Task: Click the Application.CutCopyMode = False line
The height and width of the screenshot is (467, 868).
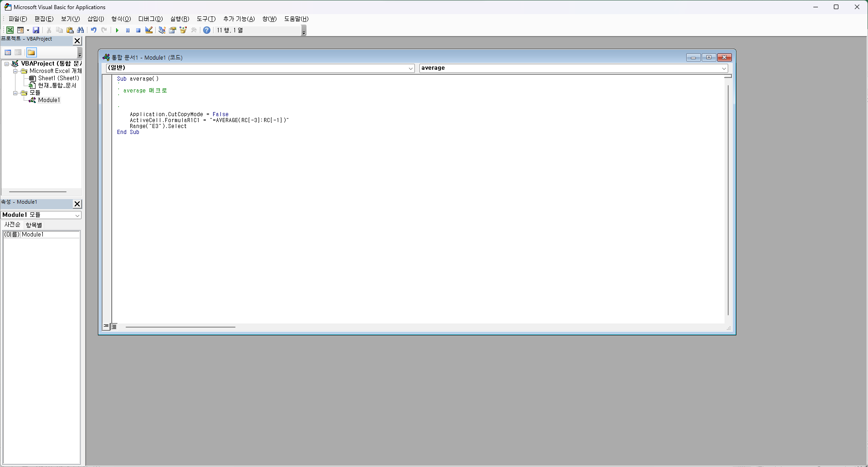Action: [x=179, y=114]
